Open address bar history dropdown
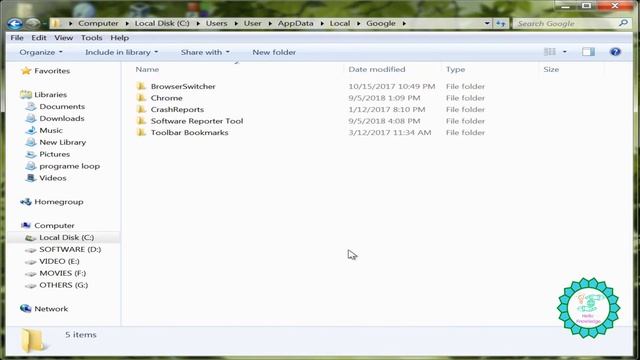Viewport: 640px width, 360px height. point(487,24)
